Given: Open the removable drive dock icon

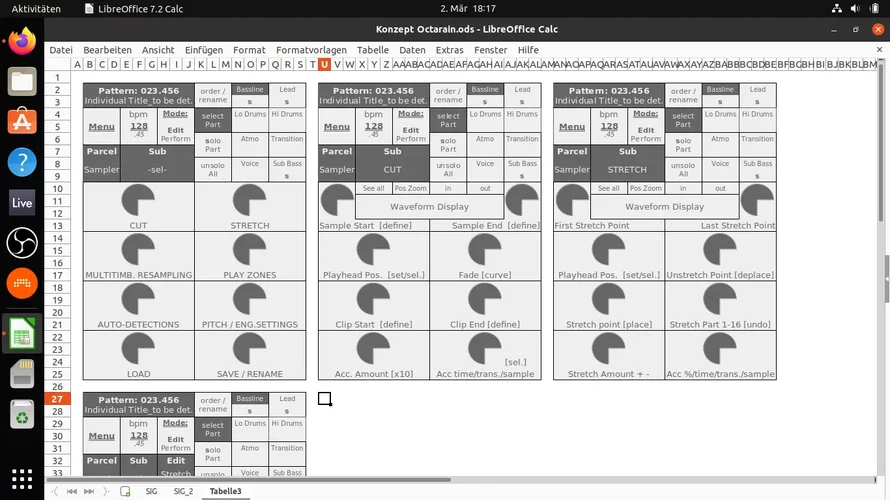Looking at the screenshot, I should point(22,374).
